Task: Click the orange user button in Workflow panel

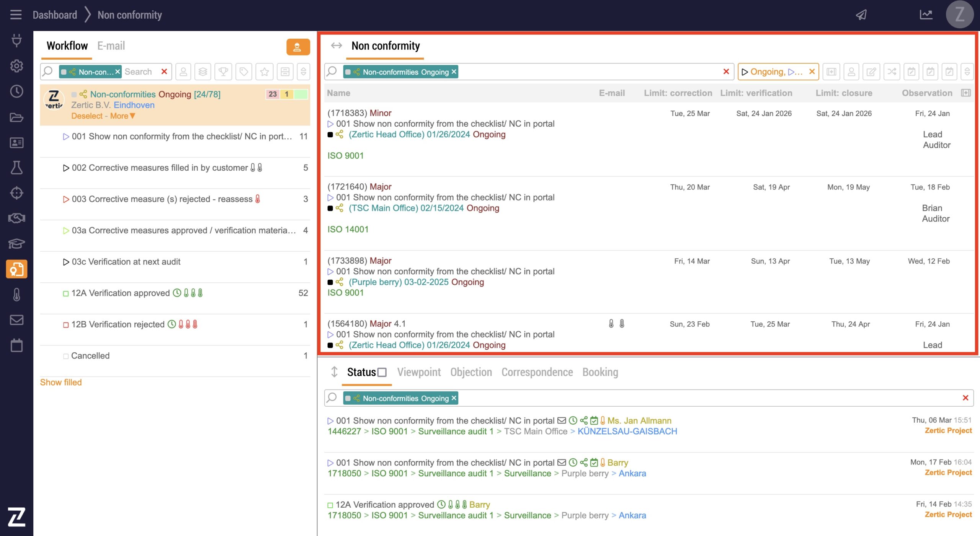Action: [297, 47]
